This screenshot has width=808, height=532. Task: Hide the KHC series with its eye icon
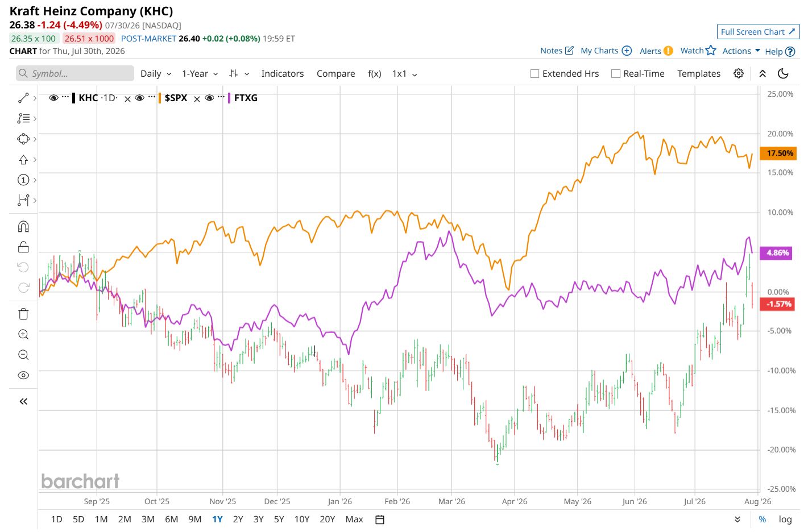tap(53, 98)
